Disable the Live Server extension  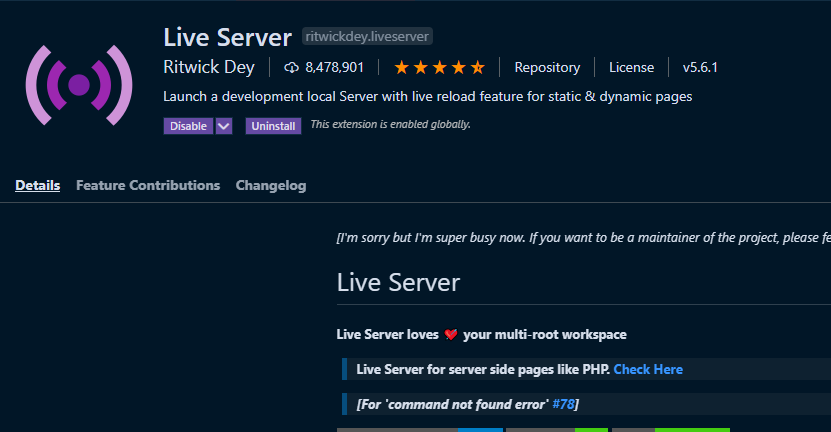tap(188, 126)
